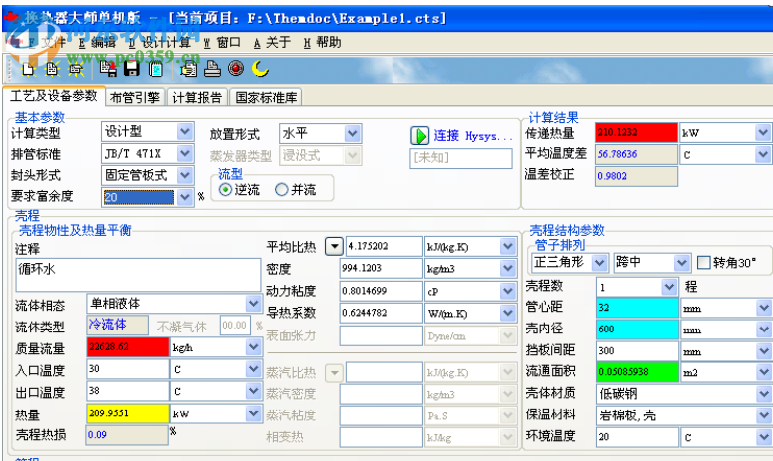Toggle the 转角30° checkbox
773x461 pixels.
pyautogui.click(x=703, y=263)
